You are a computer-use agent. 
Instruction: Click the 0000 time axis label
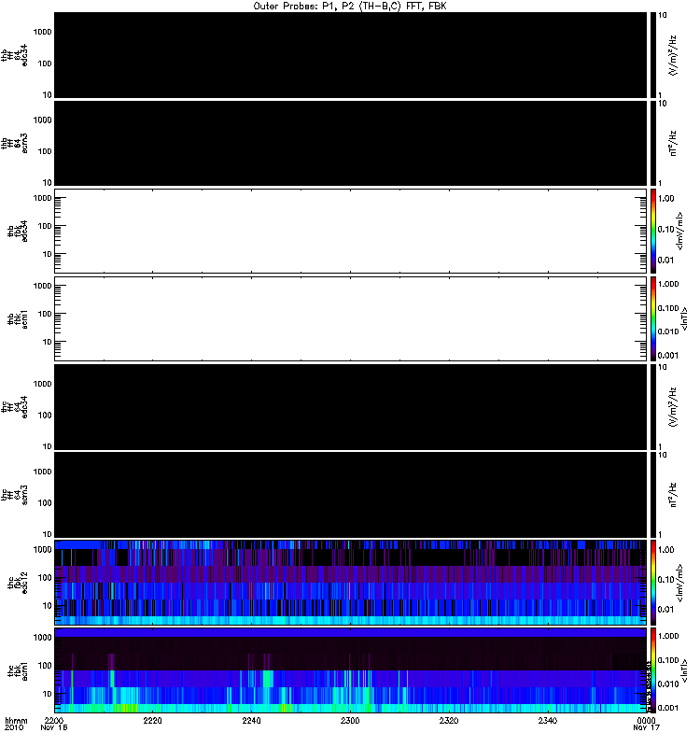pos(646,720)
